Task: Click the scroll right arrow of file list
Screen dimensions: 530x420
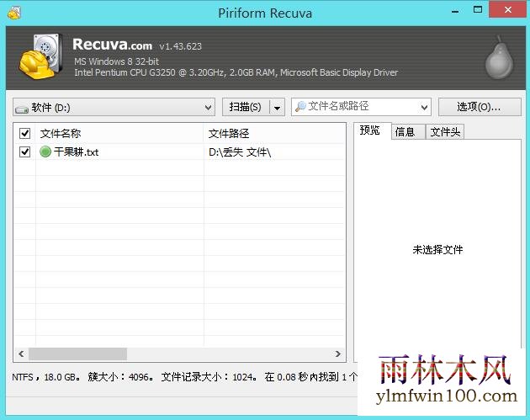Action: pos(337,354)
